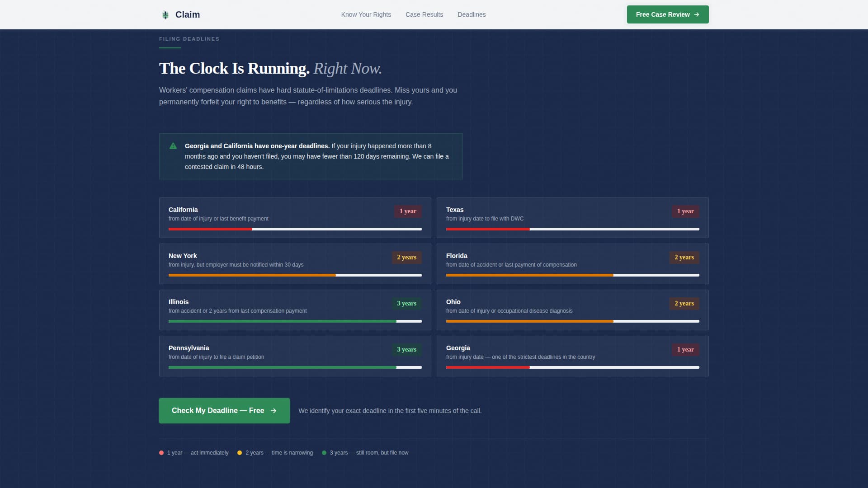Viewport: 868px width, 488px height.
Task: Click the Know Your Rights nav link
Action: coord(366,14)
